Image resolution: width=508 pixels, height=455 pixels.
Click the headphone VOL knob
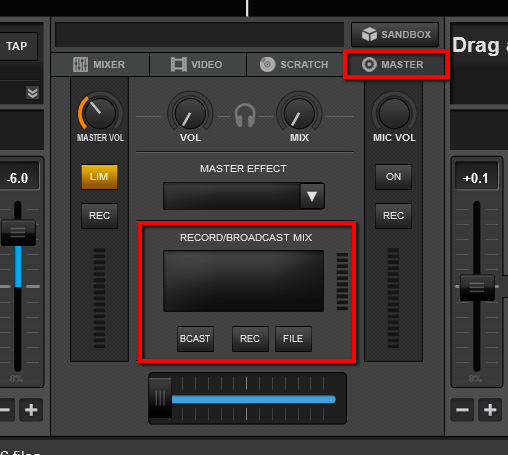190,113
